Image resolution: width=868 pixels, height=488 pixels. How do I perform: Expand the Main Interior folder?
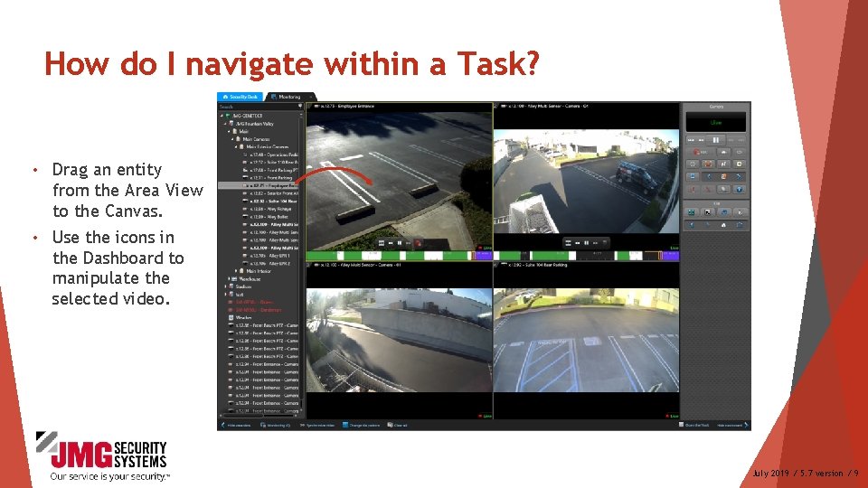(236, 271)
